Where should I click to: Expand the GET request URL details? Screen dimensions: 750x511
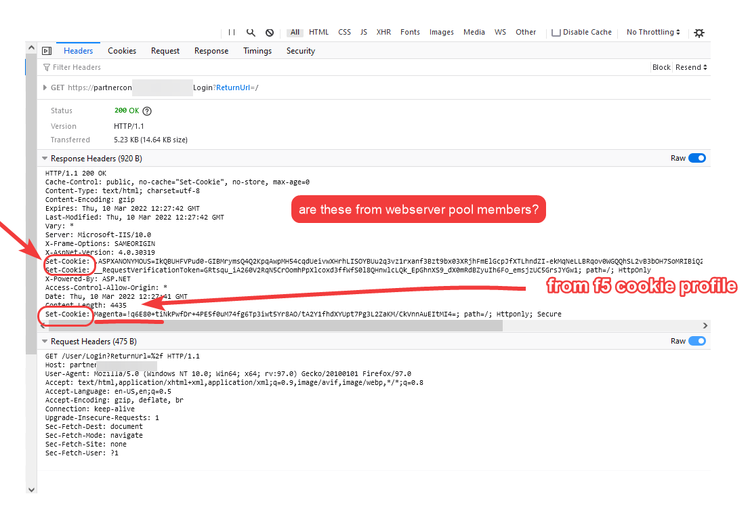pos(44,88)
